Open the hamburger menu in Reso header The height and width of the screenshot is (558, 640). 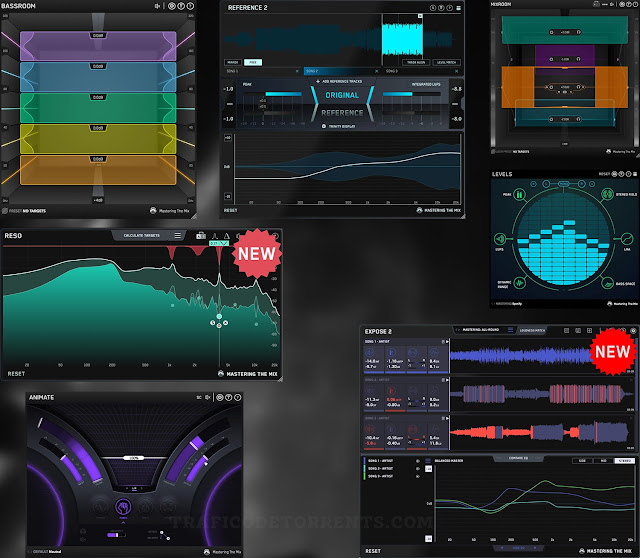[178, 236]
